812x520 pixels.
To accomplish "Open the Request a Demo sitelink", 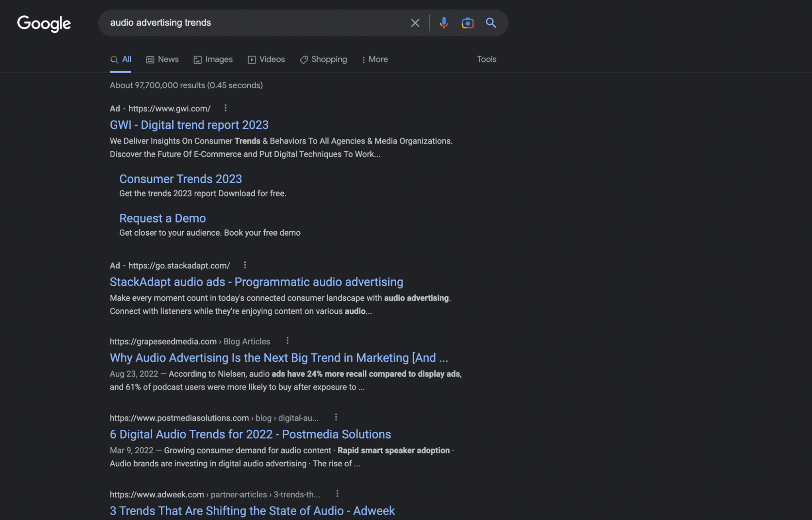I will [x=162, y=218].
